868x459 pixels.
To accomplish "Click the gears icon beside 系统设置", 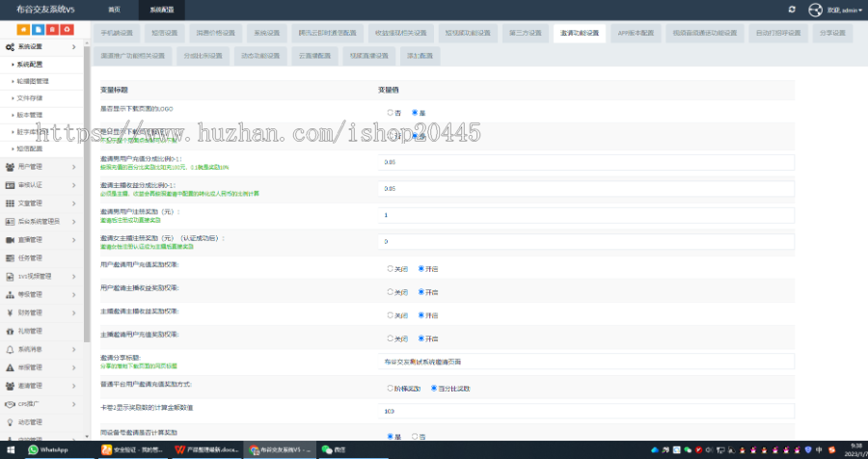I will coord(10,47).
